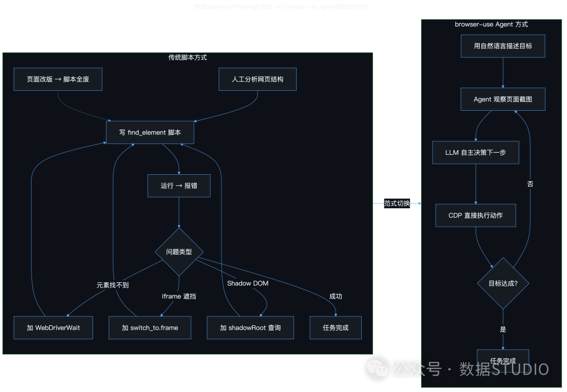Click the 范式切换 connector label

397,204
